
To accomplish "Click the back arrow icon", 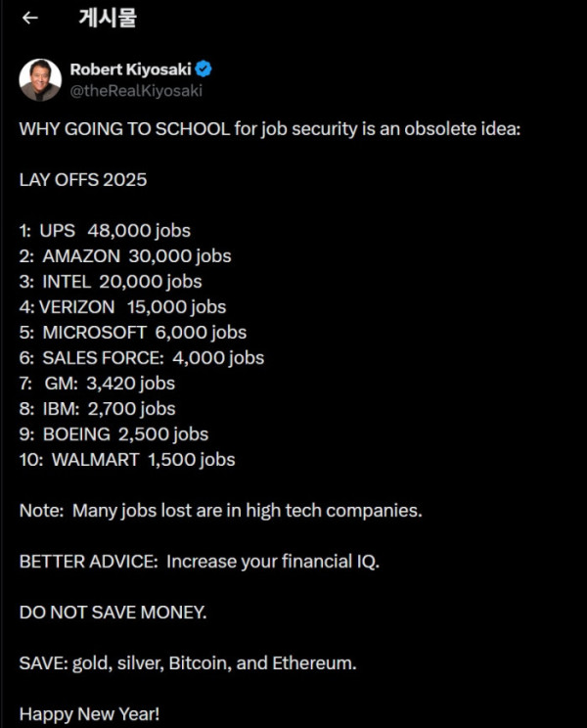I will [x=30, y=18].
